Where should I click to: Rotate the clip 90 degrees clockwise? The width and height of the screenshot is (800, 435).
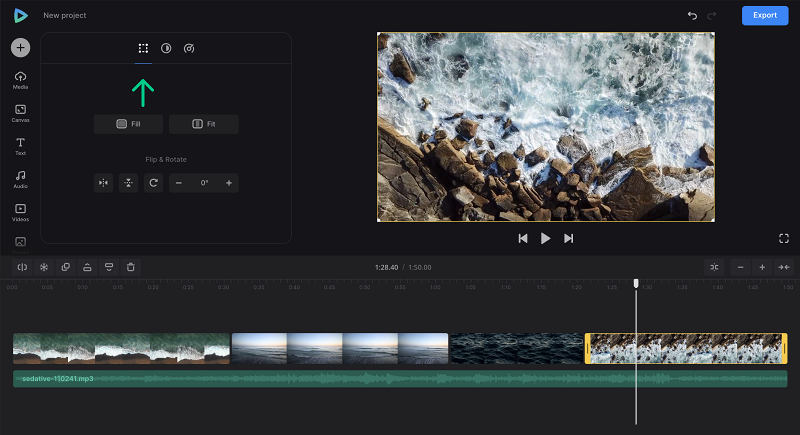[x=154, y=183]
